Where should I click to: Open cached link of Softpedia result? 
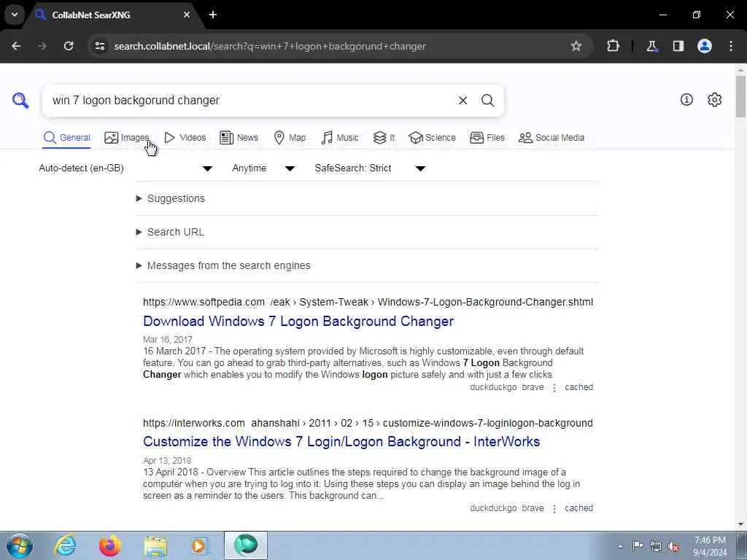pyautogui.click(x=578, y=387)
